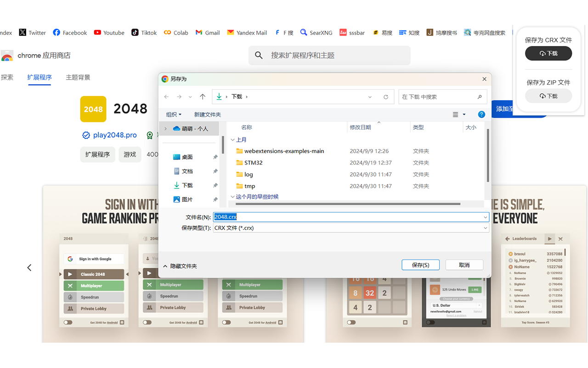The height and width of the screenshot is (368, 588).
Task: Open the Yandex Mail bookmark
Action: [x=247, y=33]
